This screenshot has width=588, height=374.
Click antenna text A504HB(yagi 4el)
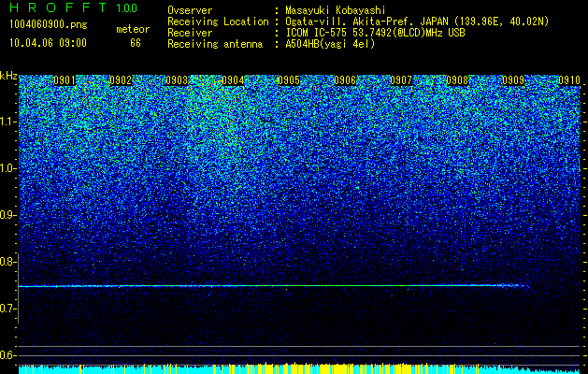click(x=330, y=44)
